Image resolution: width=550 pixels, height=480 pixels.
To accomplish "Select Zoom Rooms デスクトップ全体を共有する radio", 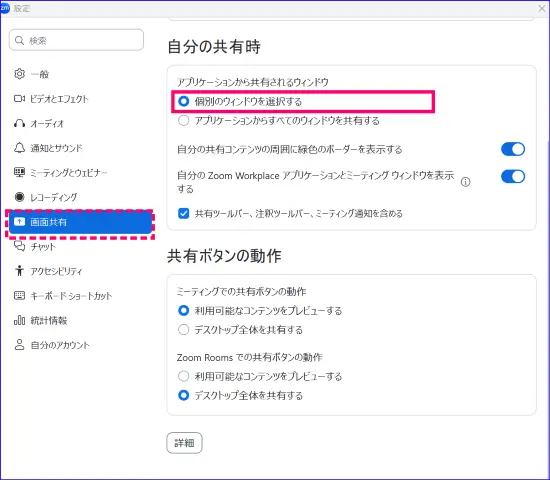I will point(183,395).
